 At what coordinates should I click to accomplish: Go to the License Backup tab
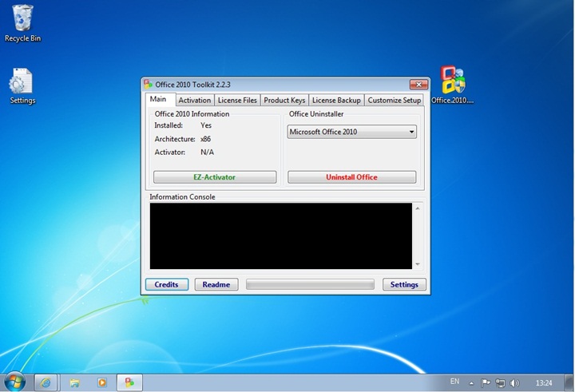coord(337,100)
